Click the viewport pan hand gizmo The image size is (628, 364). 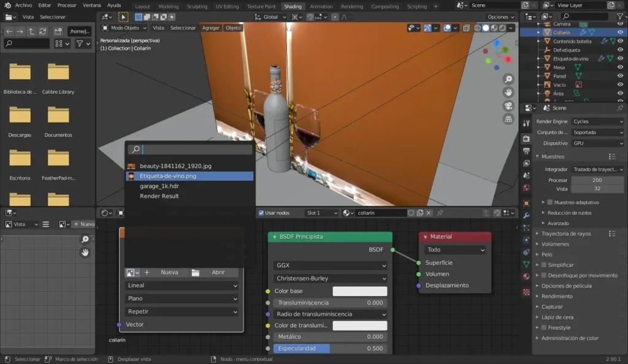click(x=508, y=93)
